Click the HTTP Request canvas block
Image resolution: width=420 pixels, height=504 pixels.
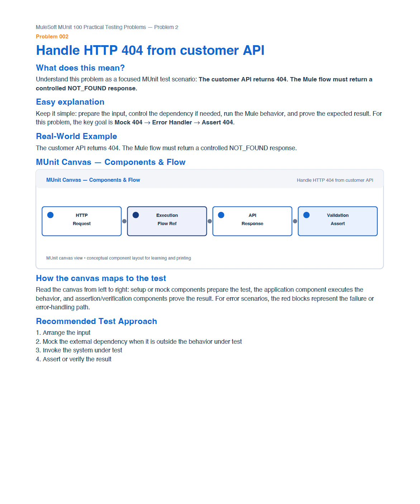tap(82, 221)
